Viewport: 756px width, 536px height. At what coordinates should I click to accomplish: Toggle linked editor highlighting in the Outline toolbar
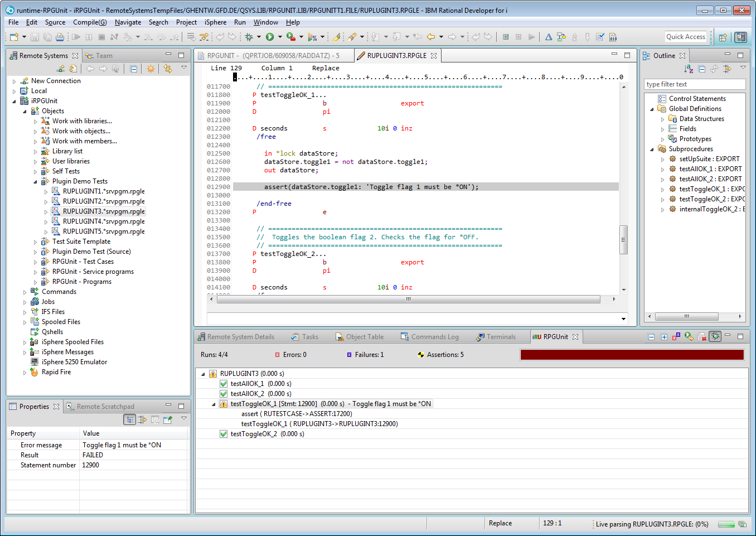point(714,69)
